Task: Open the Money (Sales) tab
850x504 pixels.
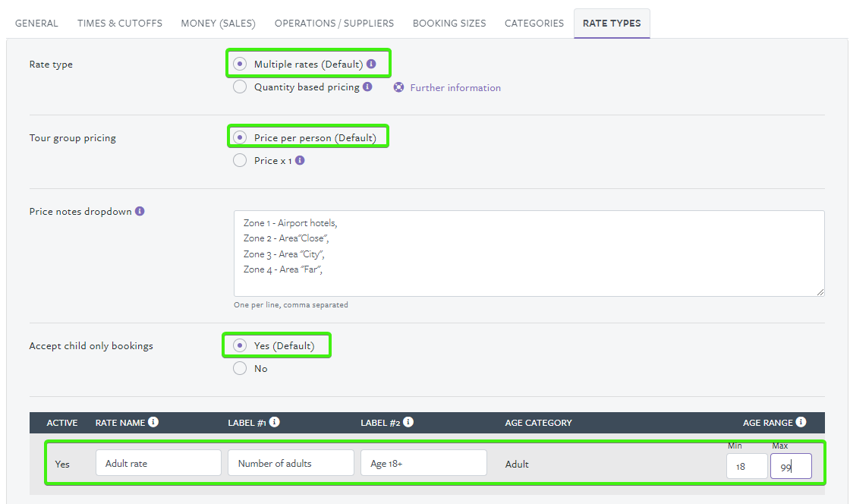Action: [x=218, y=24]
